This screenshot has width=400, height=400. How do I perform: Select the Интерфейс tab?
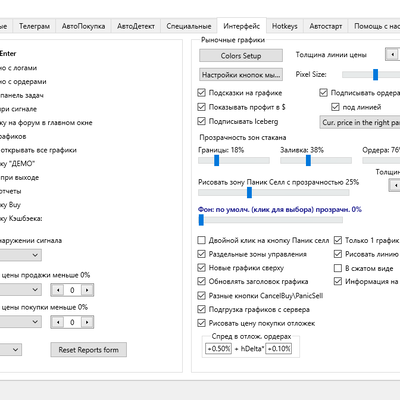[242, 26]
